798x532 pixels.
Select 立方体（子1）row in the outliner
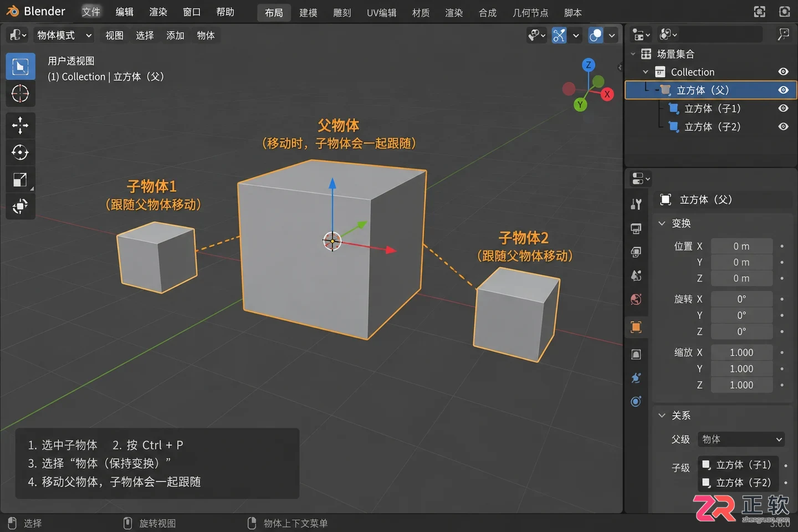[711, 108]
